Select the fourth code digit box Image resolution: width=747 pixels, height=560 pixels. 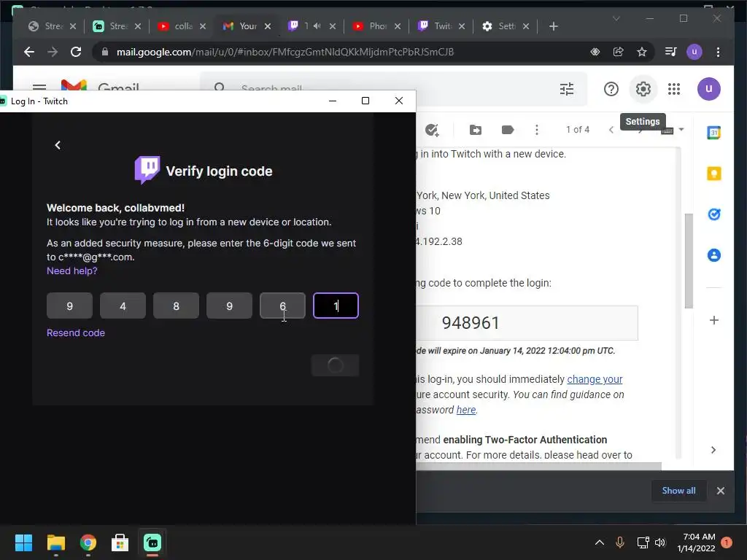[x=229, y=306]
